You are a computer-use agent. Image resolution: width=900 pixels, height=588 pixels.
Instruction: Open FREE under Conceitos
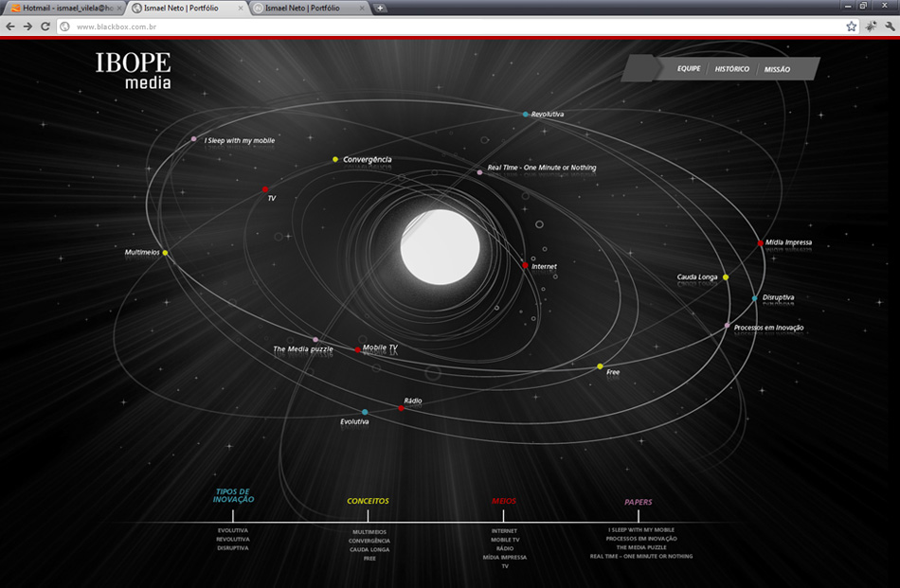369,558
